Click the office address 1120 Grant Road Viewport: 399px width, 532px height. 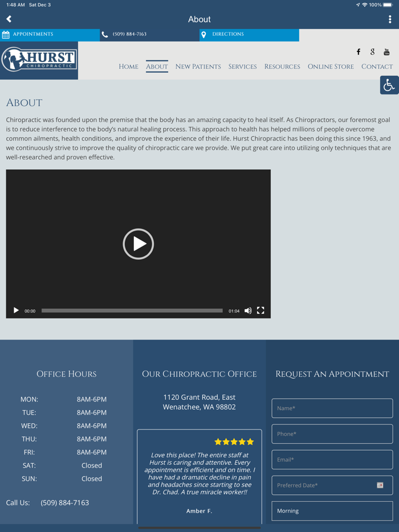pyautogui.click(x=199, y=402)
